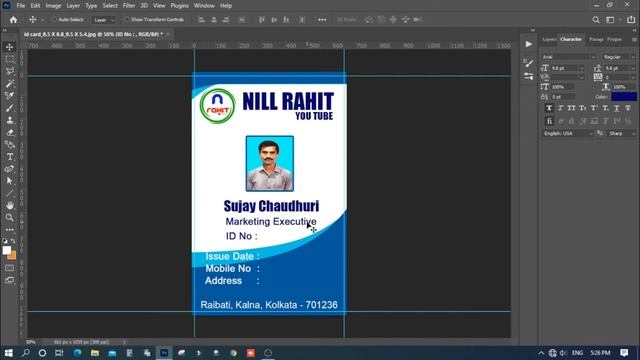
Task: Open the workspace switcher icon
Action: point(610,20)
